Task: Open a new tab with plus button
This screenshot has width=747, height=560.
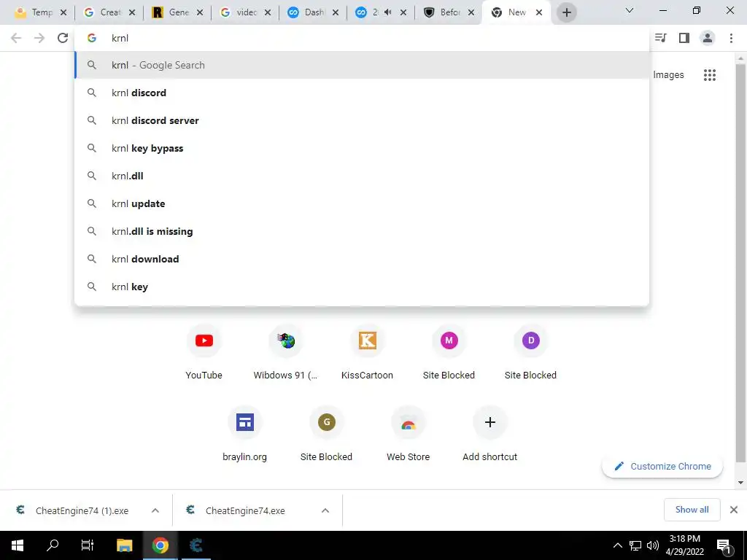Action: (566, 12)
